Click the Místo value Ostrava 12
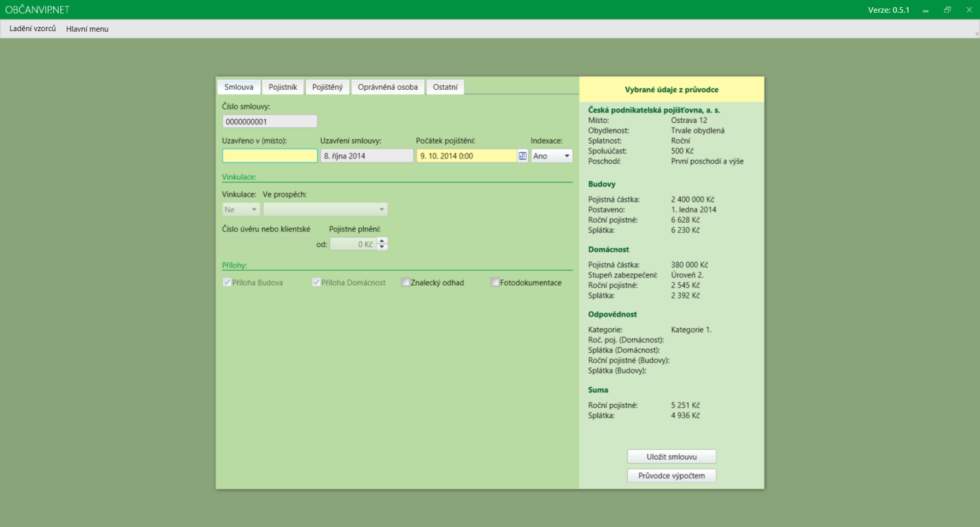 click(689, 120)
